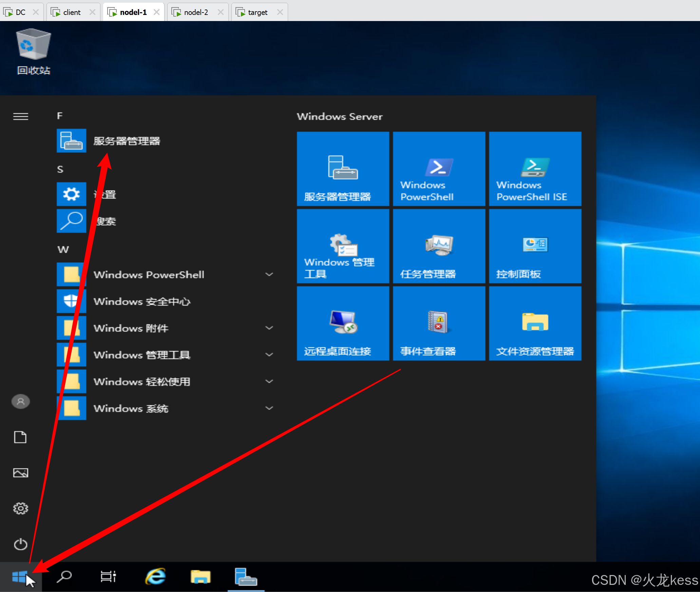Expand the Windows PowerShell folder chevron
700x592 pixels.
(x=269, y=274)
